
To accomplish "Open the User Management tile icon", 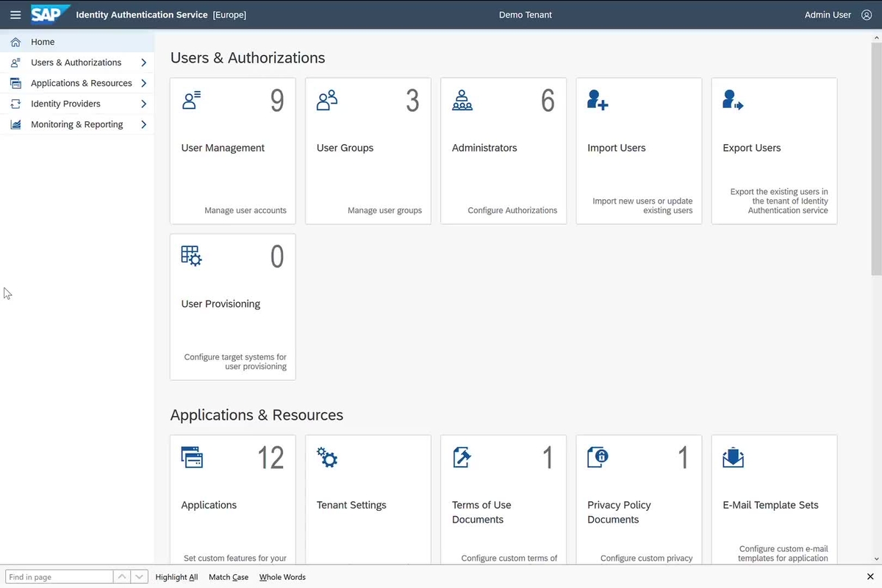I will point(191,100).
